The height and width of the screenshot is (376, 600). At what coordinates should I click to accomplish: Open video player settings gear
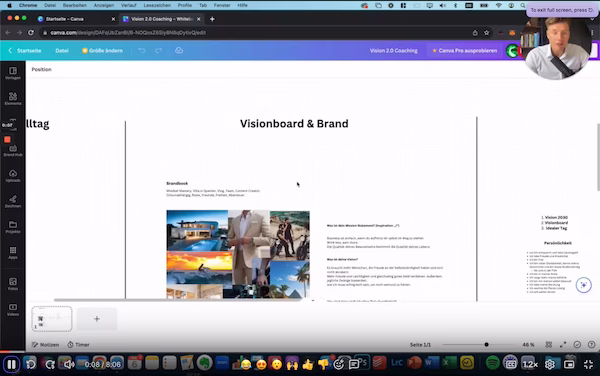pyautogui.click(x=550, y=364)
